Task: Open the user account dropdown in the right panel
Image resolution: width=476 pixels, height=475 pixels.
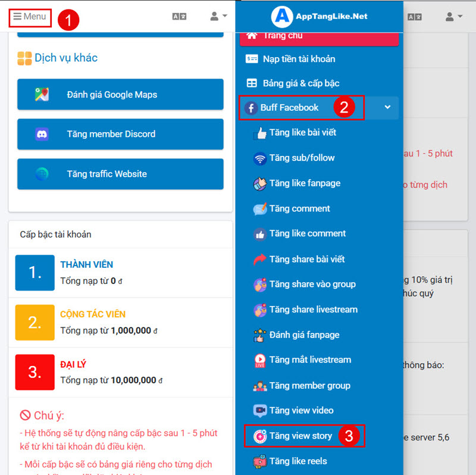Action: coord(453,17)
